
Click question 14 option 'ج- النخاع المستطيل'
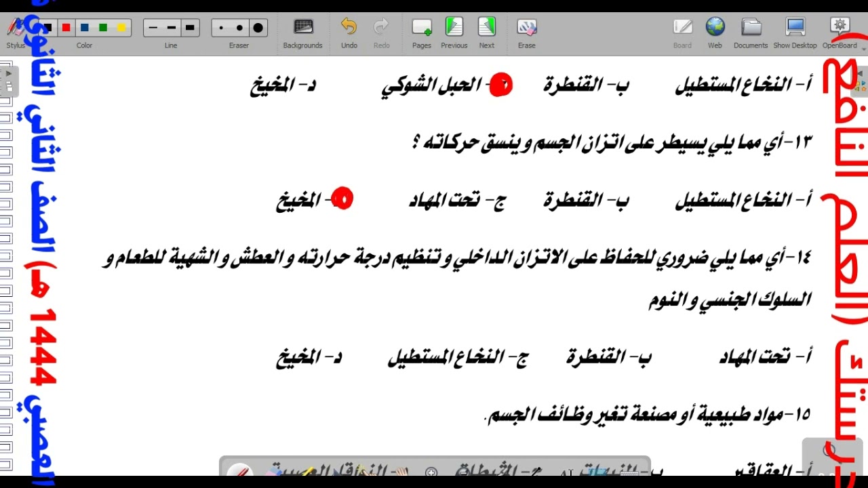click(458, 357)
